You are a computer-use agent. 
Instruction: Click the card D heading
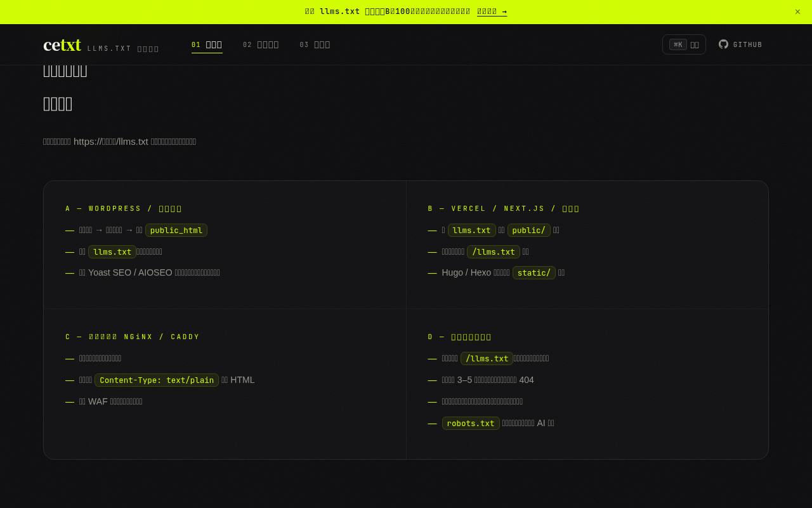pos(459,337)
